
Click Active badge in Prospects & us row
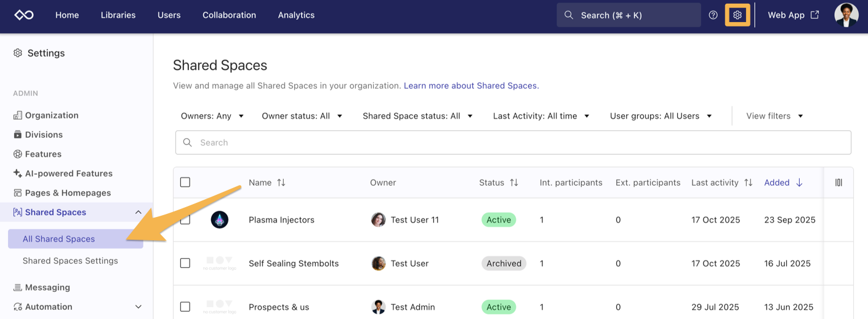[x=499, y=307]
